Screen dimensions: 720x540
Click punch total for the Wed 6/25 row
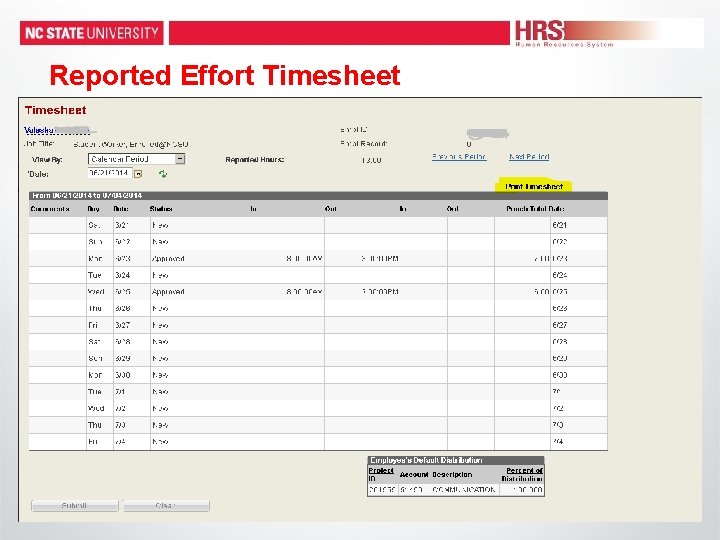542,292
